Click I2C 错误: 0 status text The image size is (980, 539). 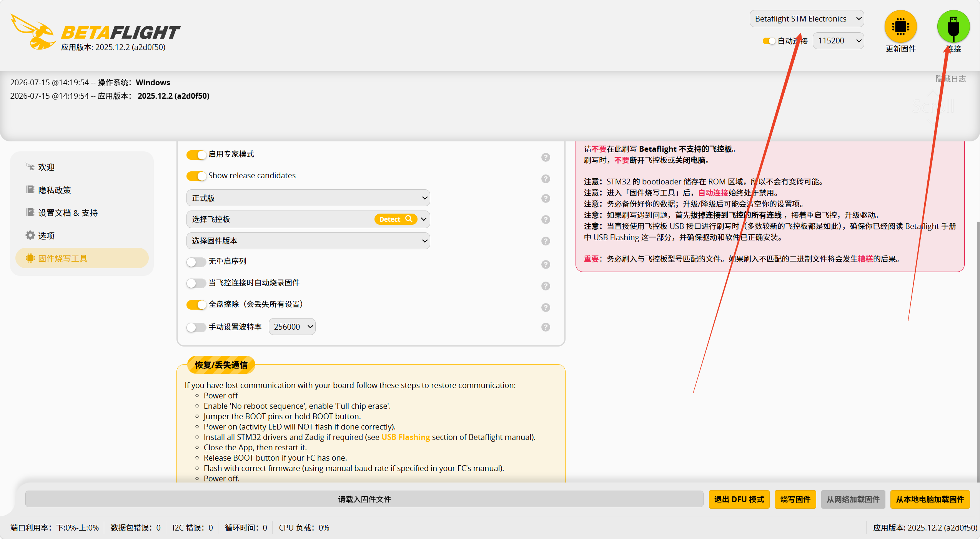point(192,527)
